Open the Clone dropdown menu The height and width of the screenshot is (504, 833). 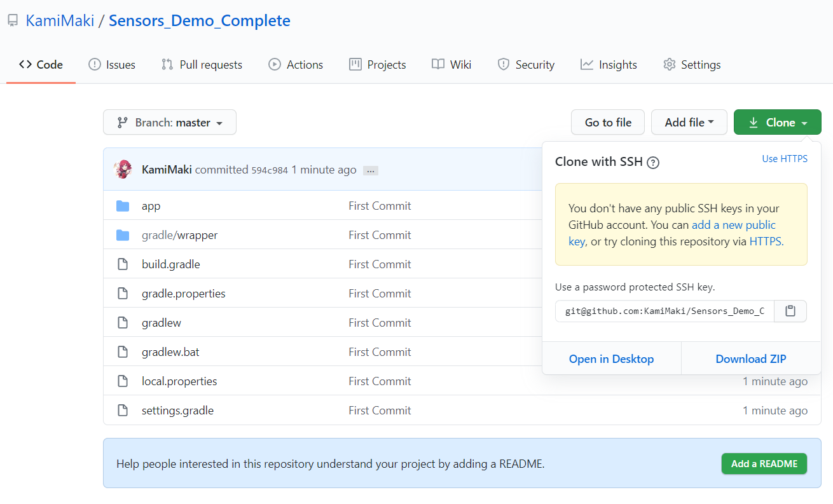[x=777, y=121]
